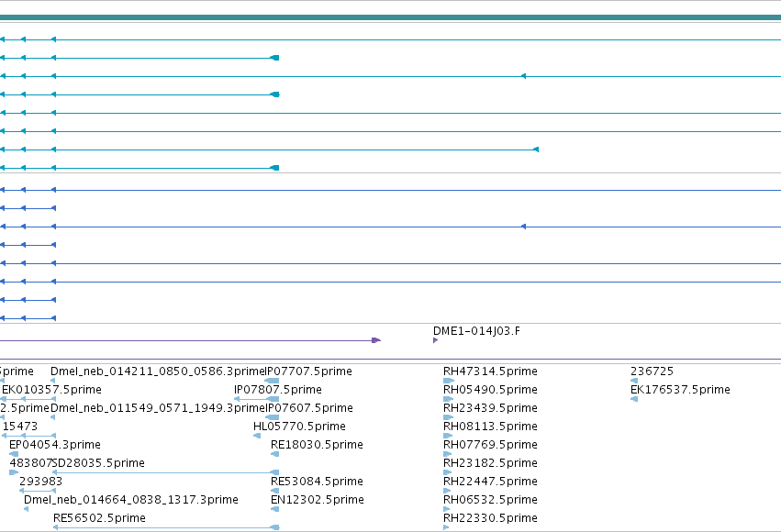Click the RH08113.5prime label
The height and width of the screenshot is (532, 781).
coord(490,427)
